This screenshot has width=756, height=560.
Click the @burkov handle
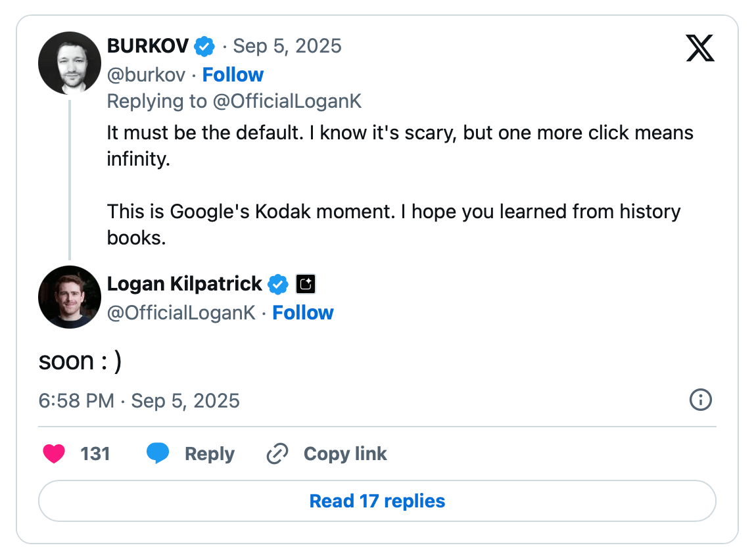coord(146,75)
